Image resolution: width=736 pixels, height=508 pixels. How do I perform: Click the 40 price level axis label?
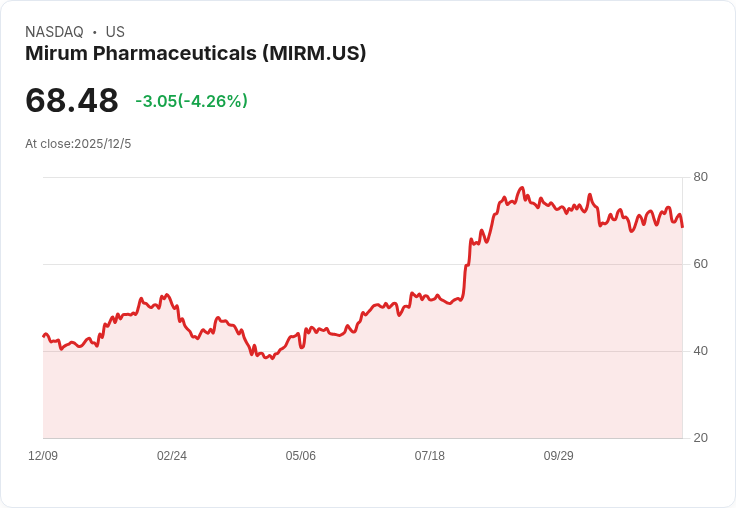pyautogui.click(x=700, y=351)
